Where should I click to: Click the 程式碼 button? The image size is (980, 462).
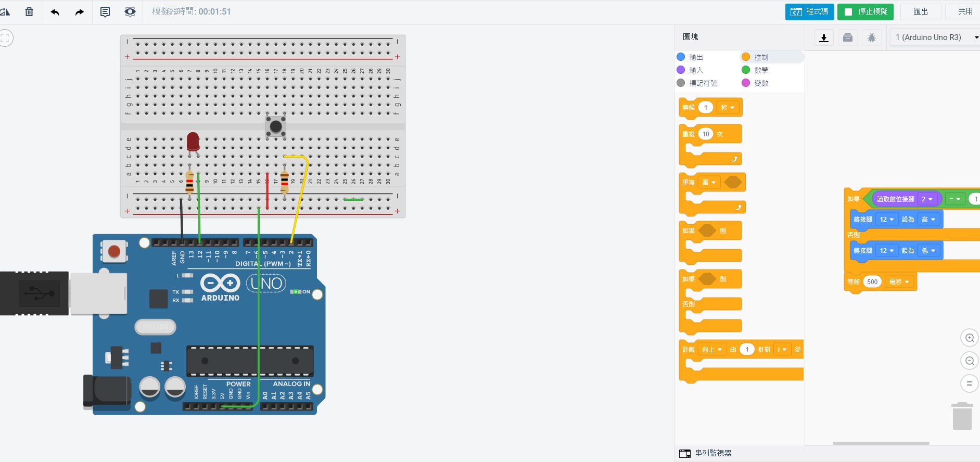[809, 11]
